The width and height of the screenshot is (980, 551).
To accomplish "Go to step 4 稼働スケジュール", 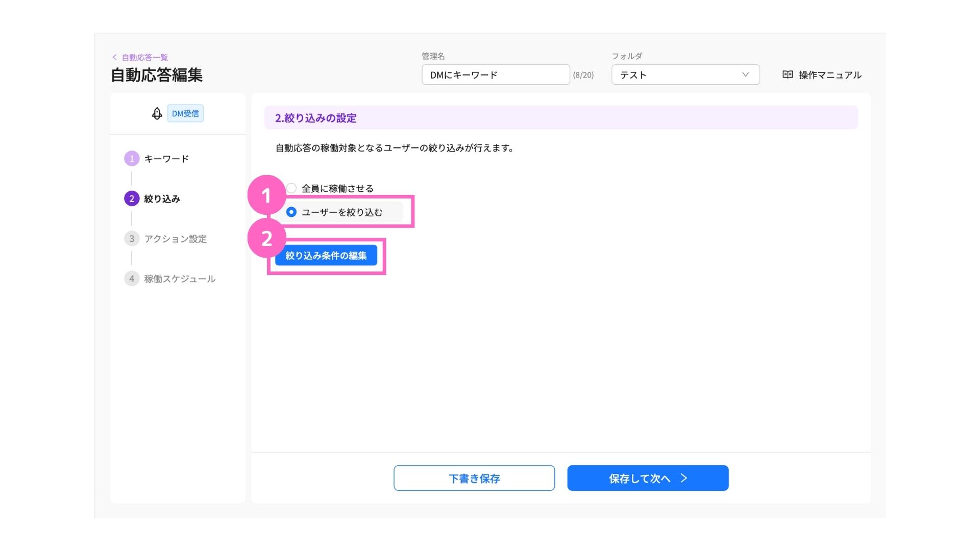I will (x=170, y=279).
